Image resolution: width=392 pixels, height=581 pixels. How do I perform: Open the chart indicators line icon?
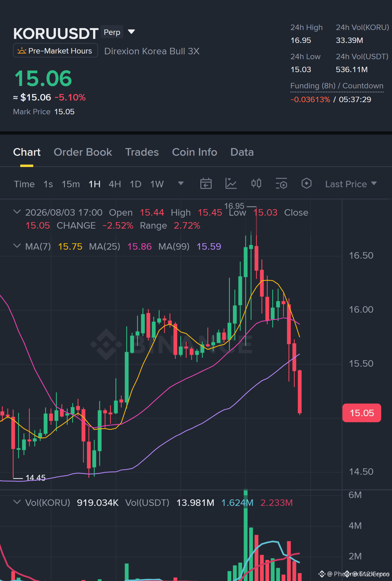[x=231, y=184]
